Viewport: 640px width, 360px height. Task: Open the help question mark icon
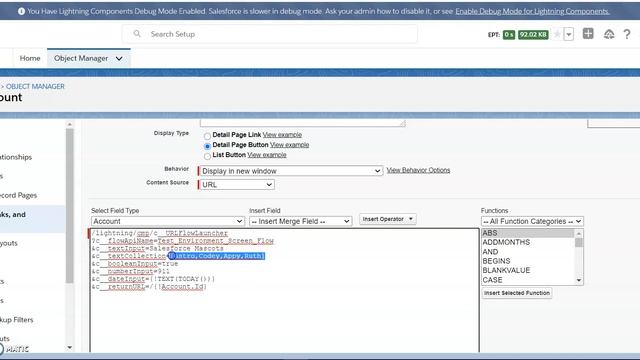click(x=627, y=34)
